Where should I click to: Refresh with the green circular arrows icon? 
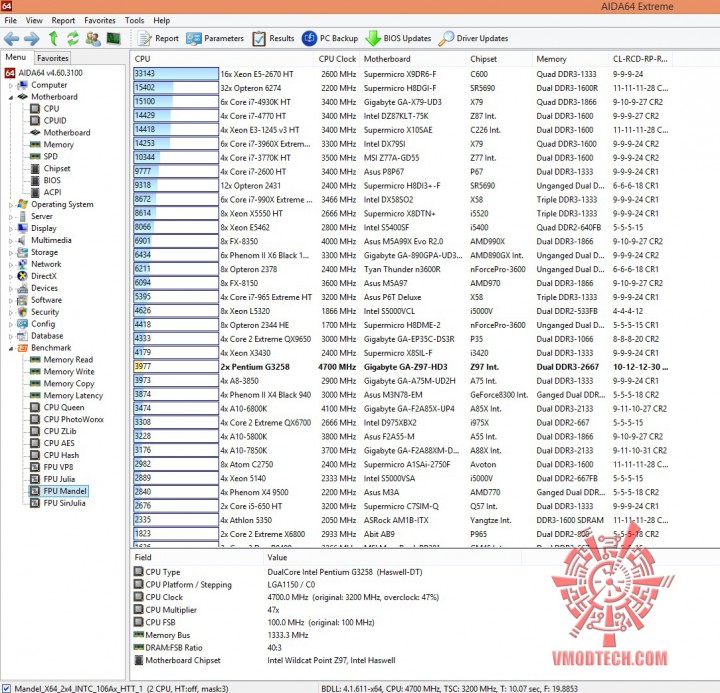point(73,38)
